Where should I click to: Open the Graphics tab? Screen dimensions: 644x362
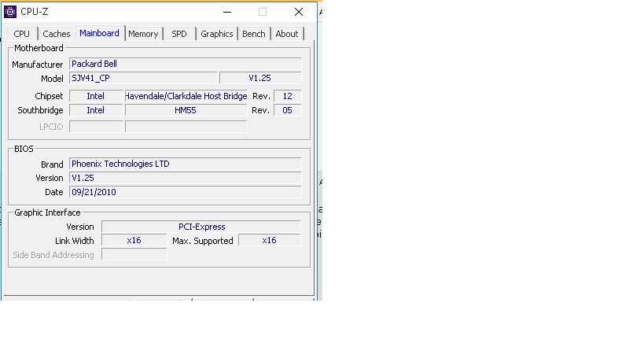(x=216, y=34)
